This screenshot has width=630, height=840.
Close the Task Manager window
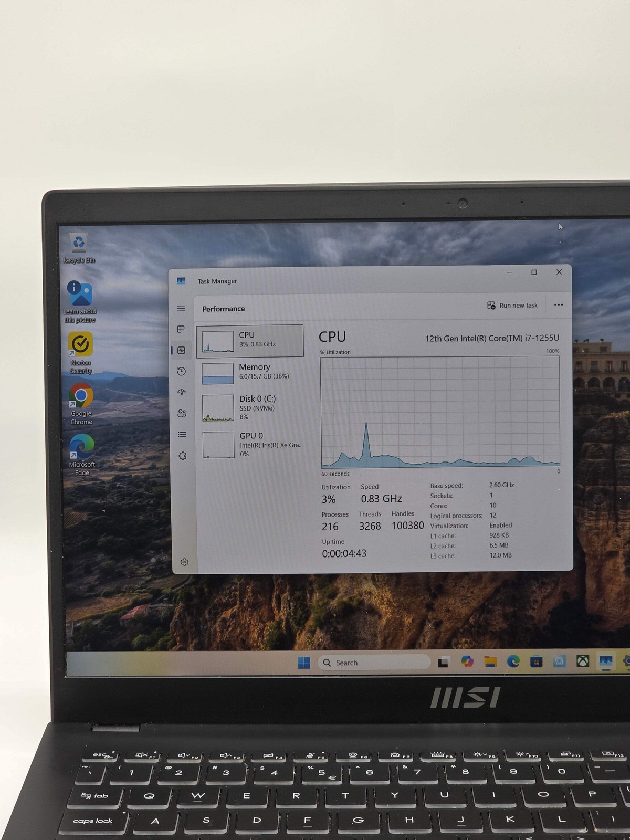[x=559, y=272]
